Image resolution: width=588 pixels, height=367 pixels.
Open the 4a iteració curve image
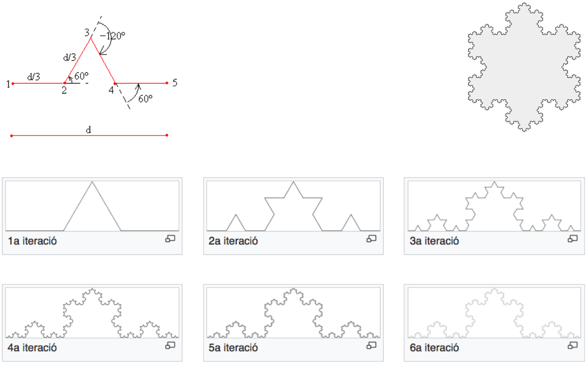tap(92, 313)
